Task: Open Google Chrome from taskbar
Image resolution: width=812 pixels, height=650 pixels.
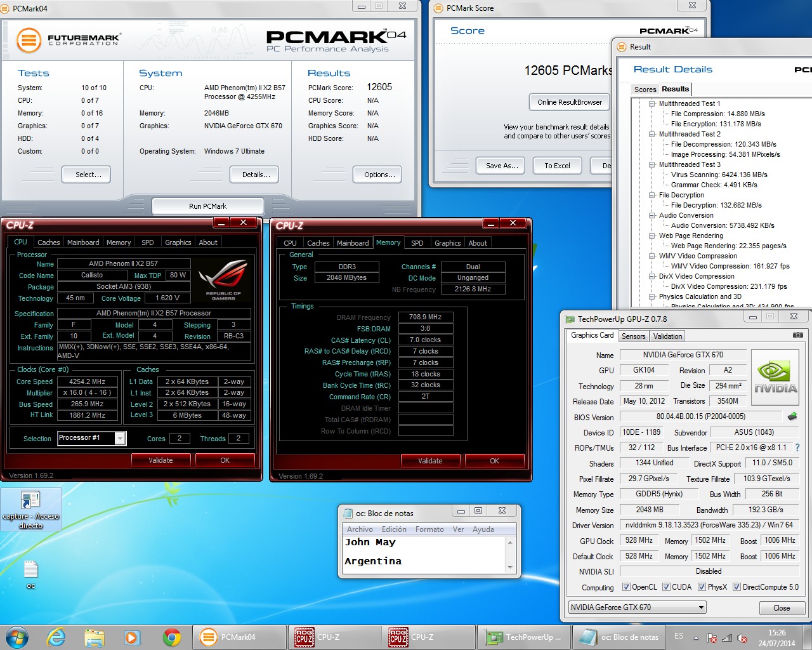Action: [x=171, y=637]
